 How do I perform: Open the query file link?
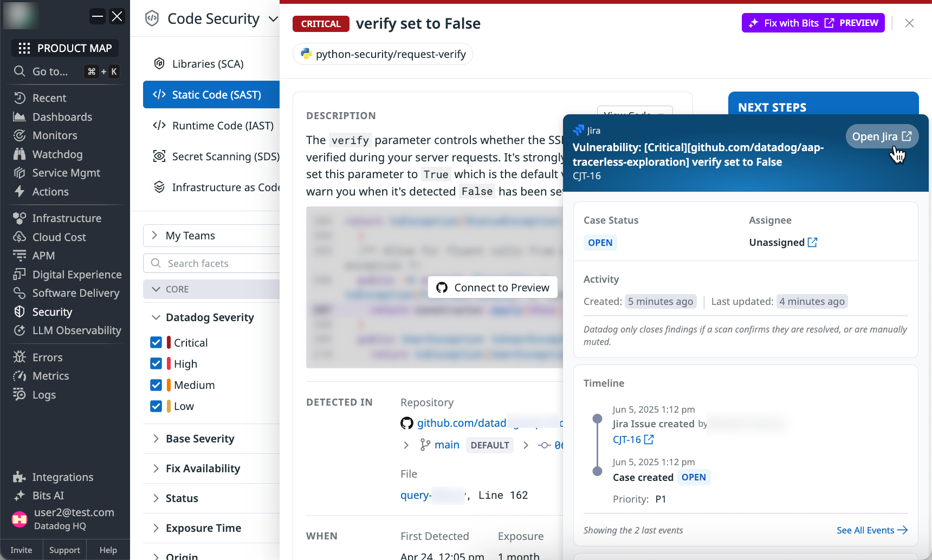coord(432,495)
